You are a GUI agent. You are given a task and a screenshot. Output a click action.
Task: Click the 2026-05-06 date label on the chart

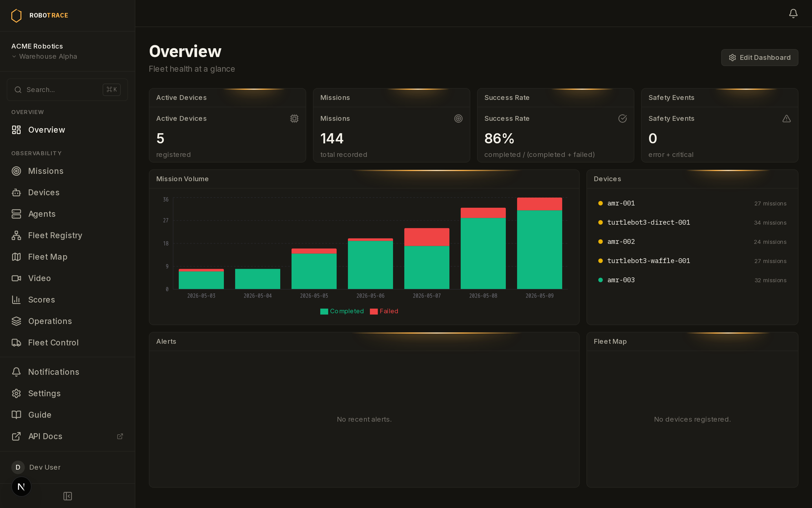click(370, 296)
